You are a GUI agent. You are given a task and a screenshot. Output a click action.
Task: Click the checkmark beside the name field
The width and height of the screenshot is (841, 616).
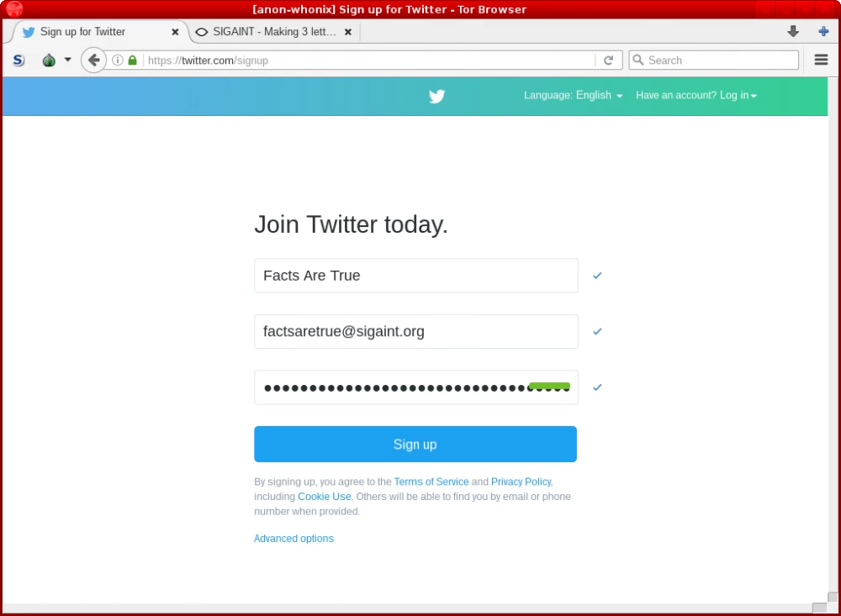coord(597,276)
